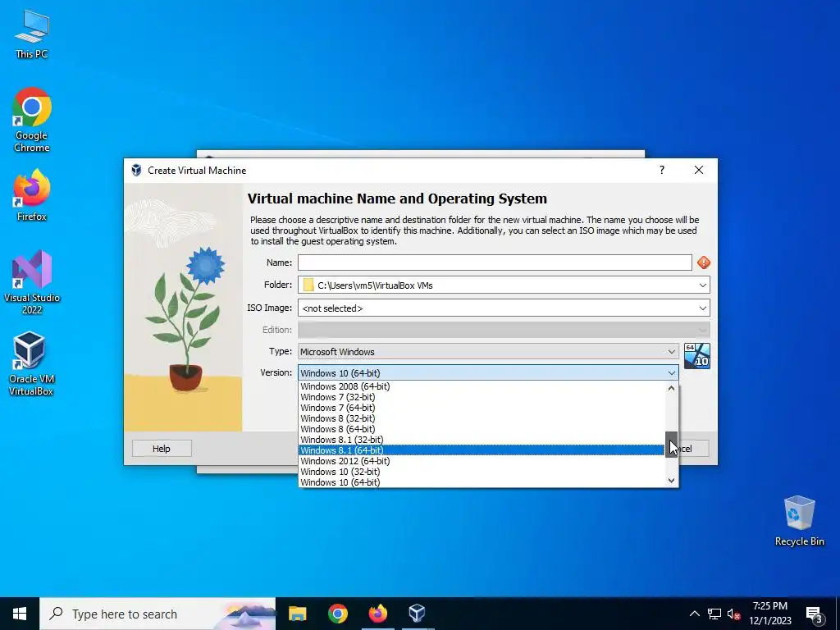Choose Windows 7 (64-bit) version
This screenshot has height=630, width=840.
click(481, 408)
